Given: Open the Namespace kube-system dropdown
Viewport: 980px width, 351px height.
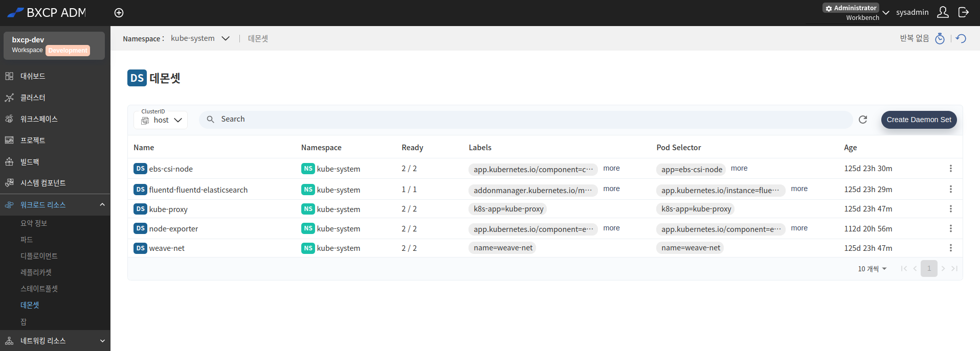Looking at the screenshot, I should [x=200, y=38].
